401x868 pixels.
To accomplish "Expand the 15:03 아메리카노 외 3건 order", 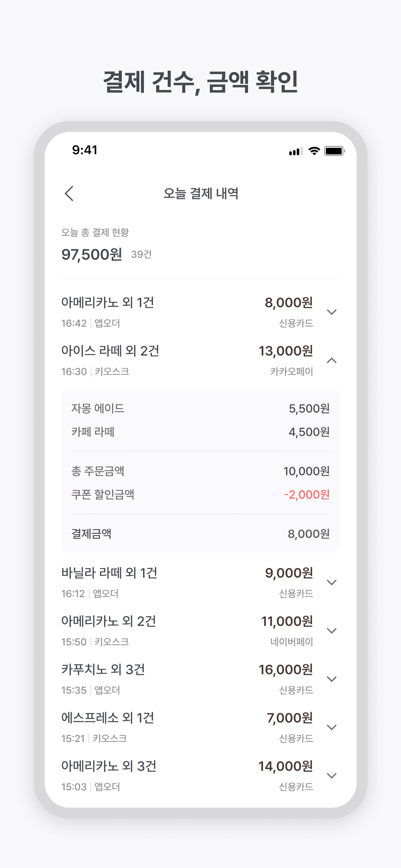I will click(332, 776).
